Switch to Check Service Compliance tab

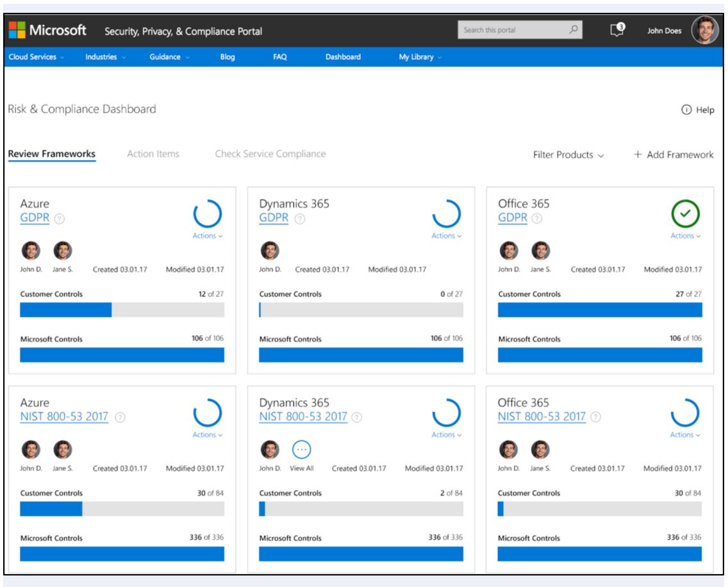pos(270,154)
